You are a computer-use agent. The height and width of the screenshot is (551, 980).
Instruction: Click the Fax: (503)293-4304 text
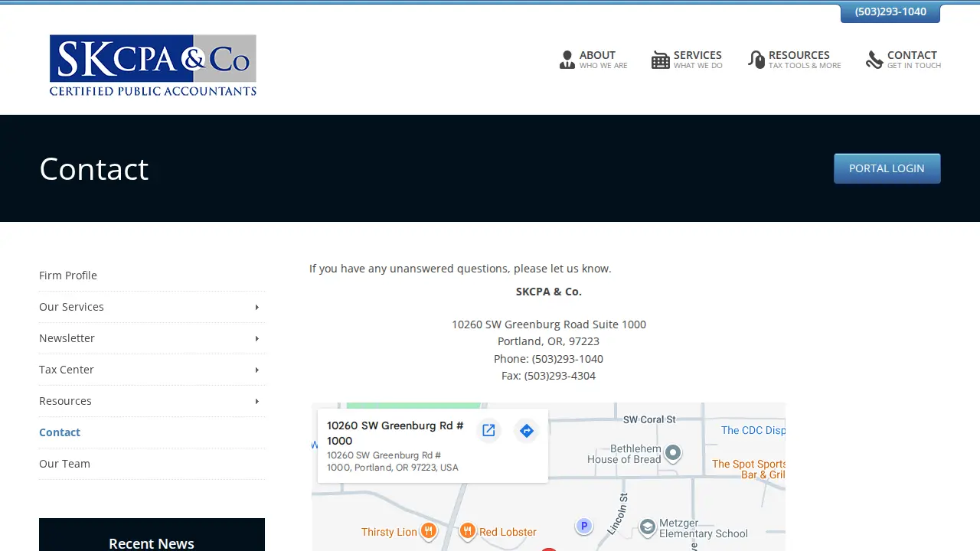[x=548, y=376]
